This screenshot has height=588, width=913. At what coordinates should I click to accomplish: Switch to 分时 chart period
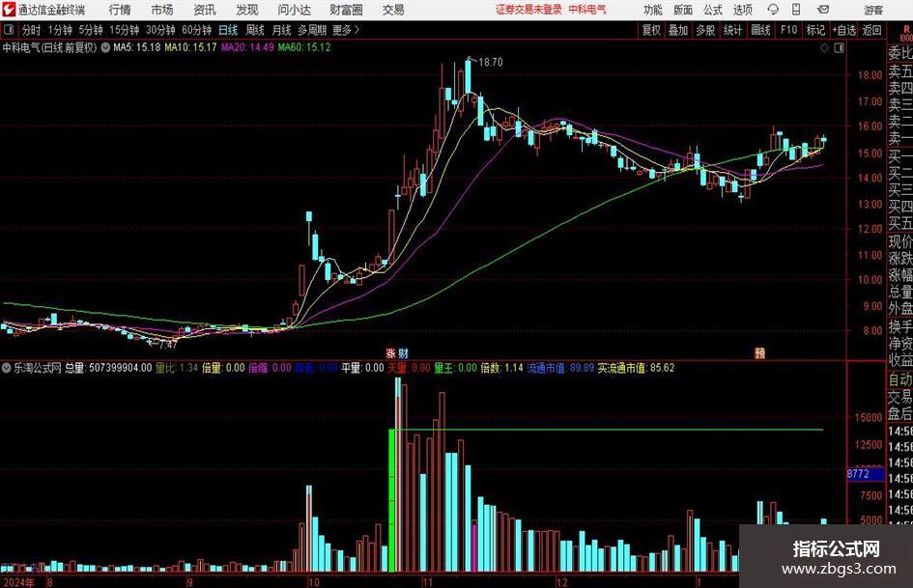coord(31,30)
